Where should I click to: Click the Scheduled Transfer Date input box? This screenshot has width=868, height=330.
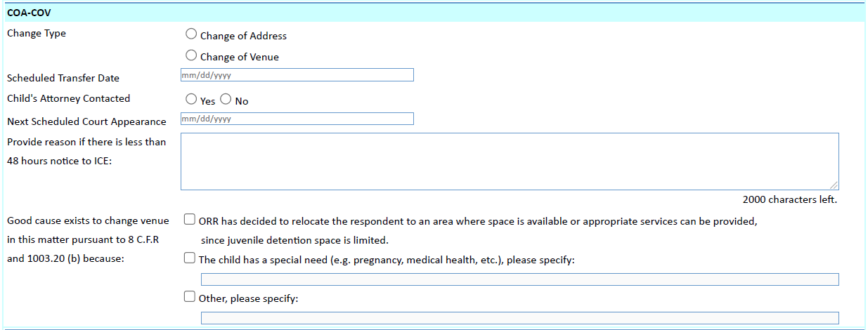click(297, 75)
